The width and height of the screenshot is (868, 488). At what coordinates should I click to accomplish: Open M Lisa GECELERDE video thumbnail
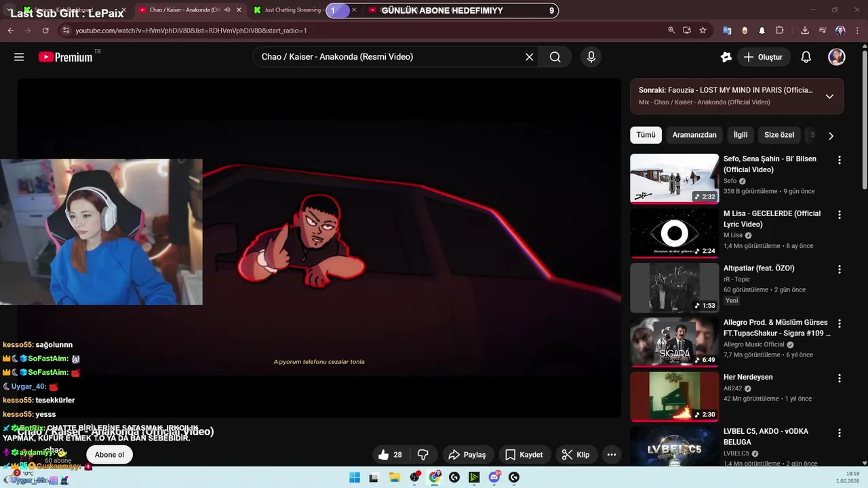pyautogui.click(x=675, y=233)
